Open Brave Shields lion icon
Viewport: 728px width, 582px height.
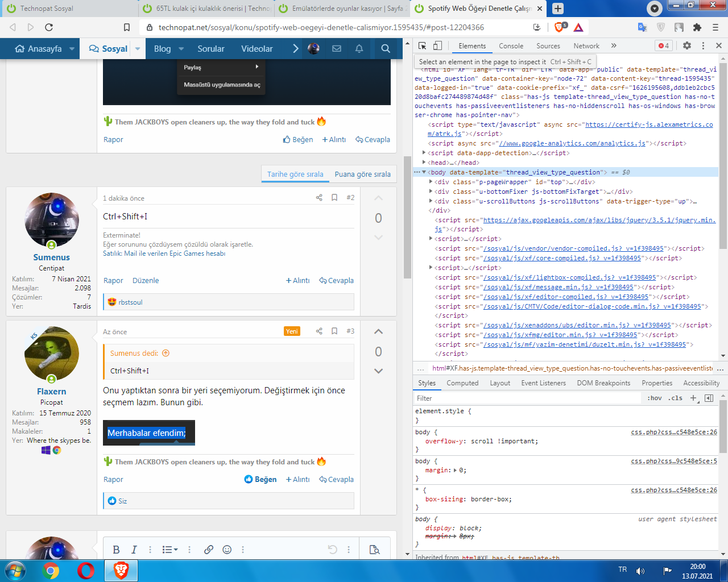559,27
